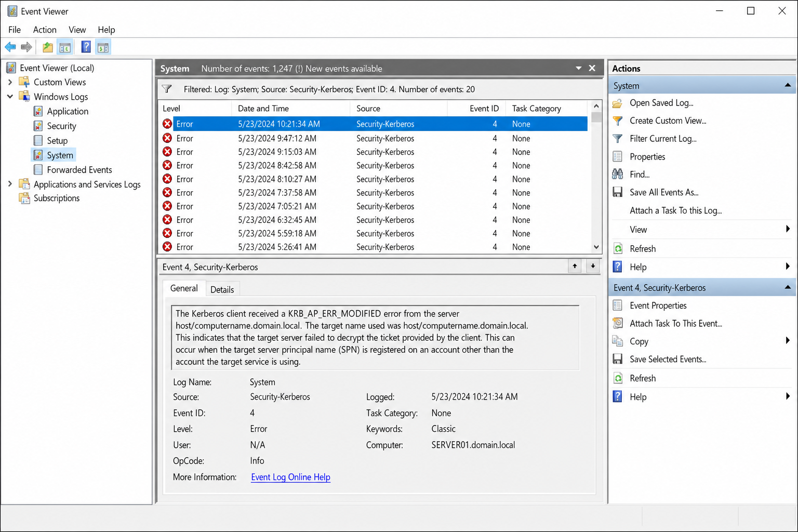
Task: Select the Forwarded Events log
Action: pyautogui.click(x=79, y=169)
